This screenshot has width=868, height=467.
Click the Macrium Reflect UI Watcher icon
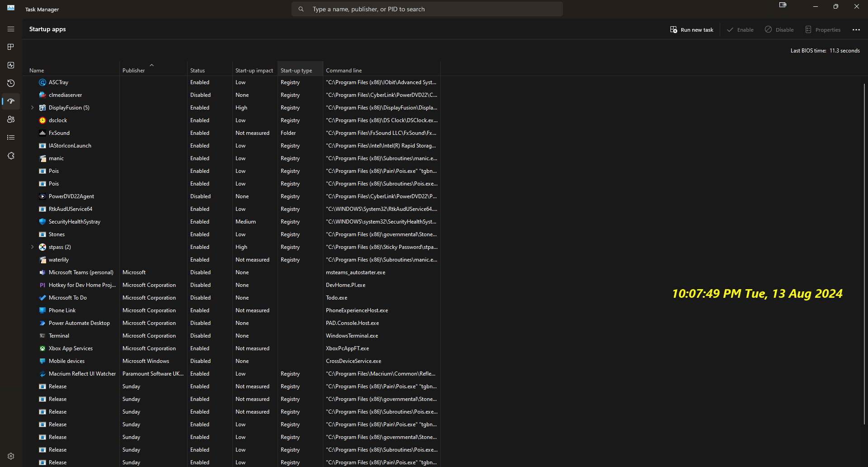(x=42, y=374)
